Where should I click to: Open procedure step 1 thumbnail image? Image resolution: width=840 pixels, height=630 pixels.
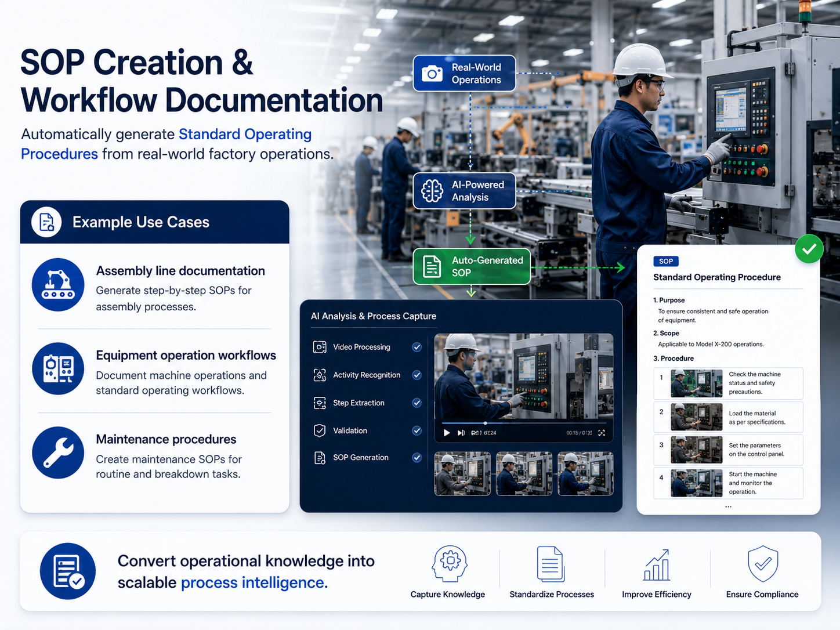(697, 383)
